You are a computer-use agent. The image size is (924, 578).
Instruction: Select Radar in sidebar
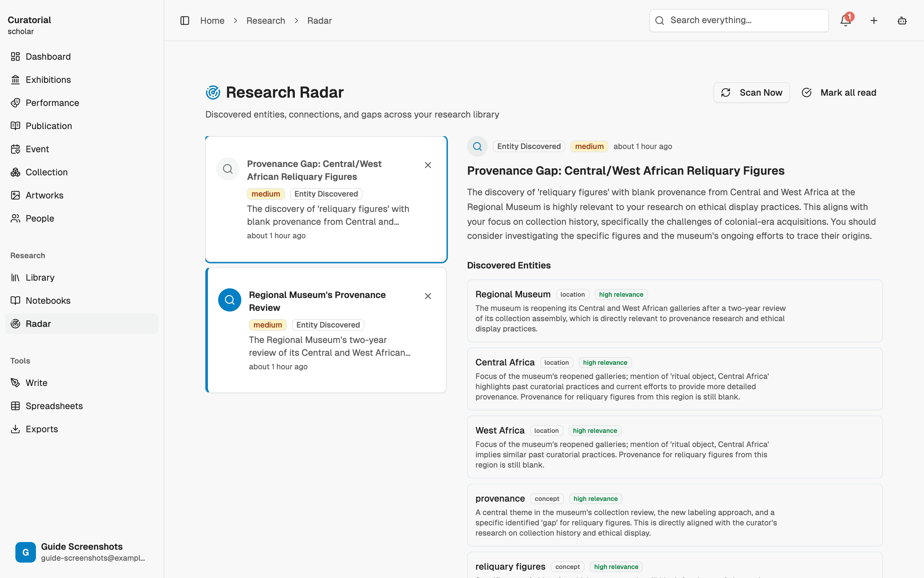[x=82, y=324]
